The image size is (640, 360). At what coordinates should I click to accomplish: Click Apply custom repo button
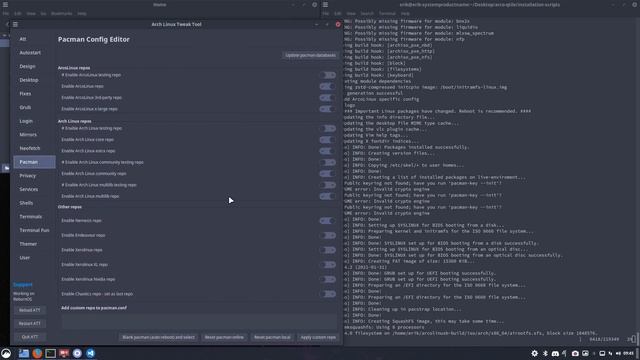[318, 338]
